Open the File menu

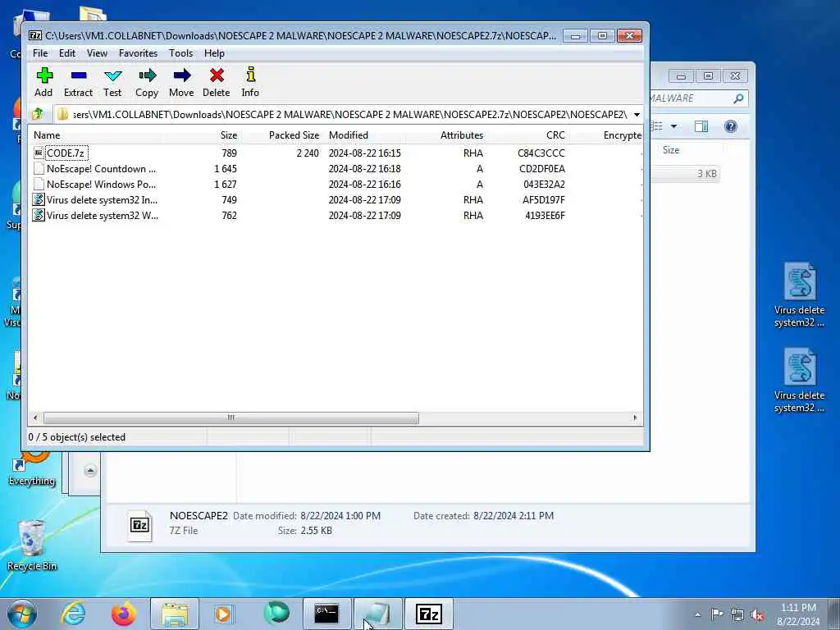click(40, 53)
